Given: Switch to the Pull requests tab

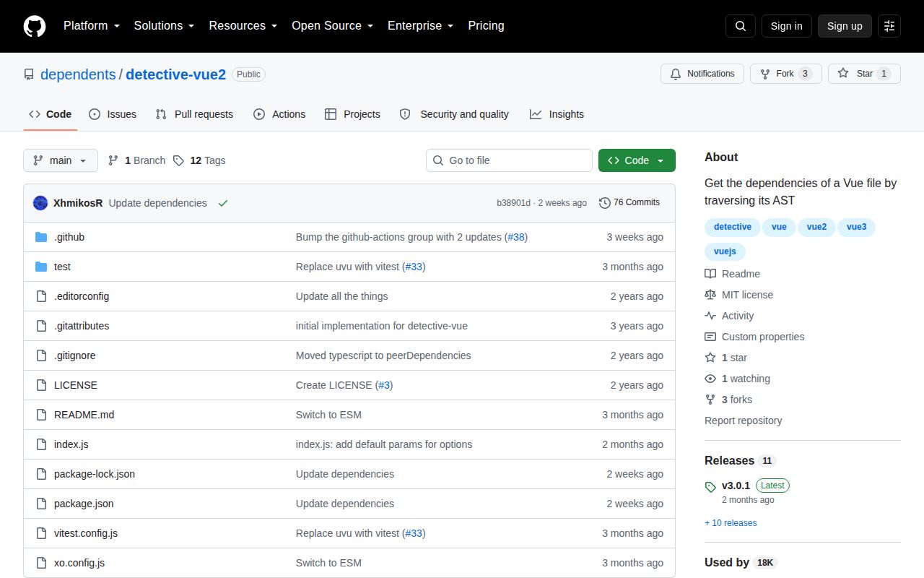Looking at the screenshot, I should point(194,114).
